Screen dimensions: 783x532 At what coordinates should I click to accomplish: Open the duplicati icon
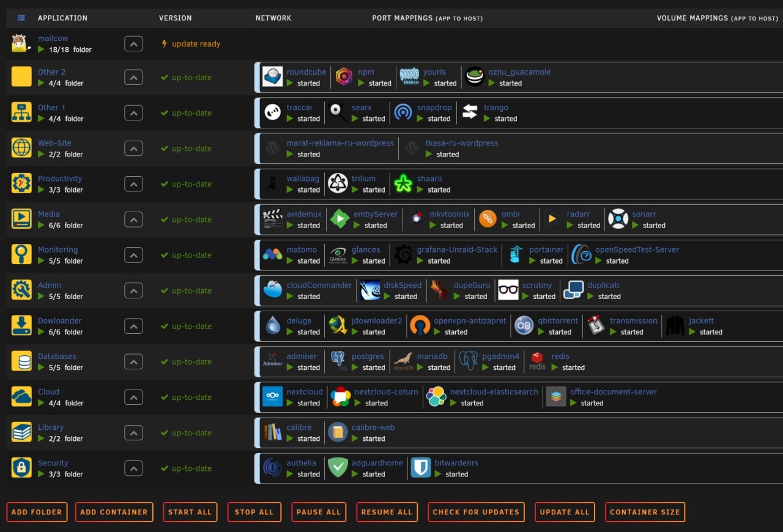573,290
